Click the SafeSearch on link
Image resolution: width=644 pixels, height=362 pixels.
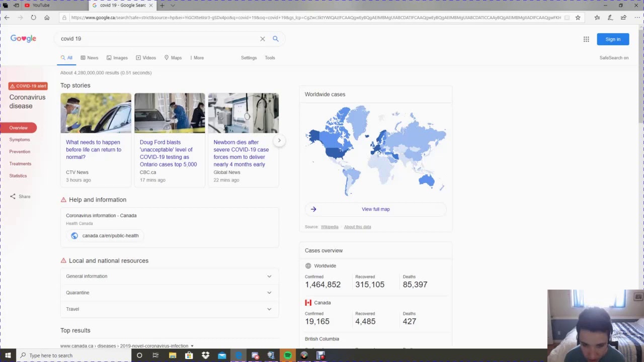614,58
